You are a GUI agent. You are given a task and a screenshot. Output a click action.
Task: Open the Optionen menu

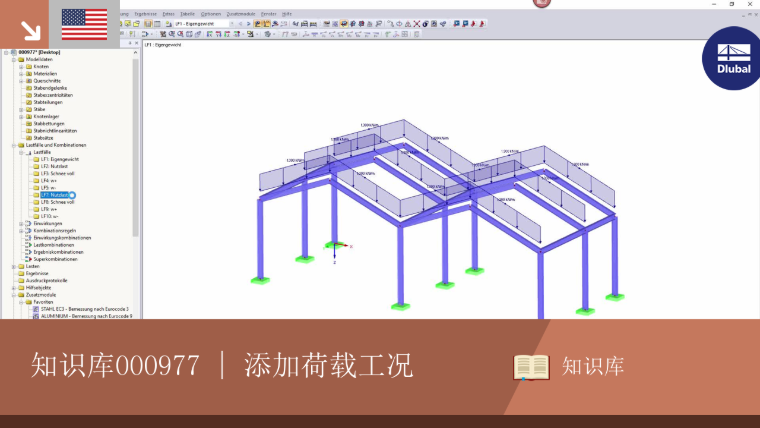(210, 14)
